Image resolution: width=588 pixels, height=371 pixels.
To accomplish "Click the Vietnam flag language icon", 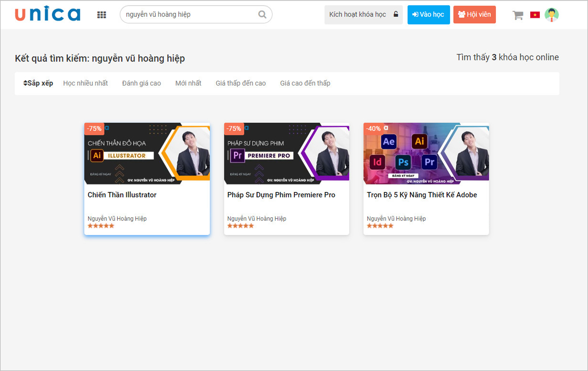I will click(x=535, y=15).
